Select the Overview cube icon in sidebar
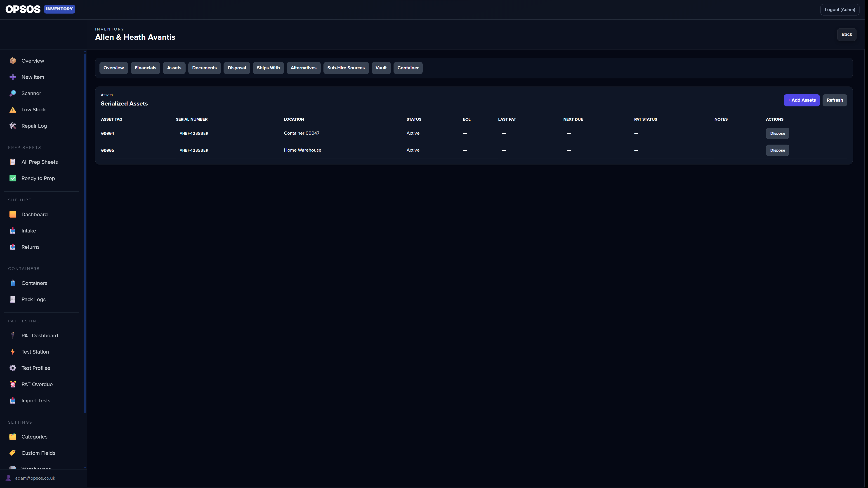The image size is (868, 488). [x=12, y=61]
